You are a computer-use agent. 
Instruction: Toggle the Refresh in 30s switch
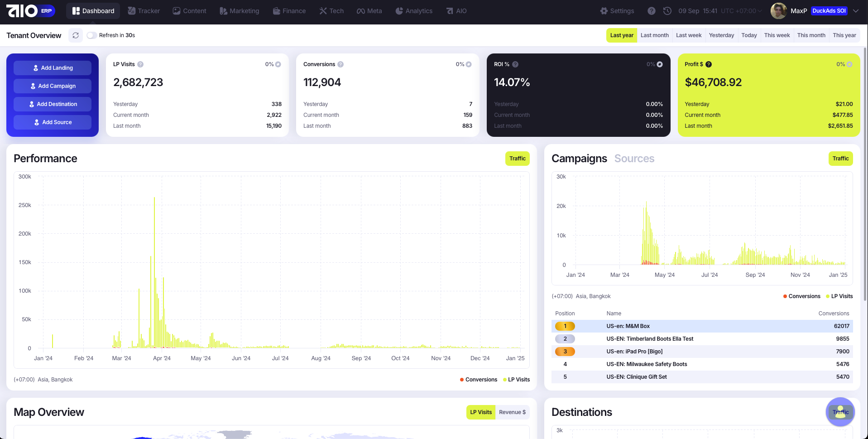(x=92, y=35)
